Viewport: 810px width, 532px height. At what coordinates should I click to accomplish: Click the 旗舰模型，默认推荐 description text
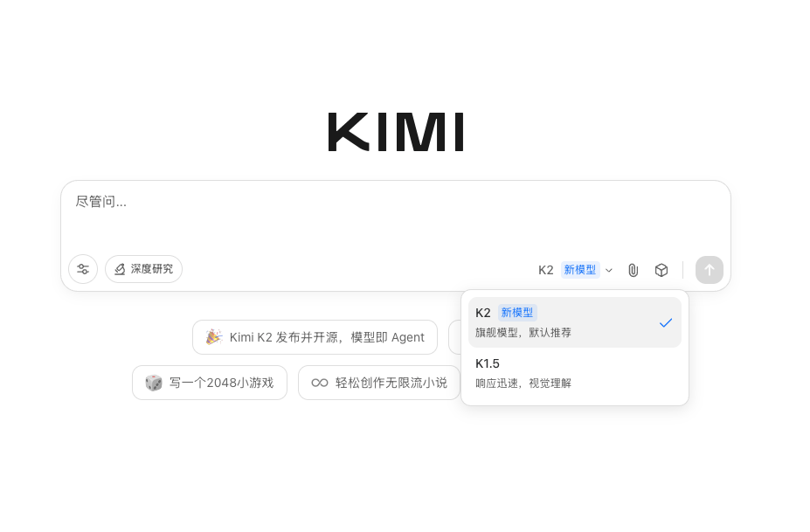pos(523,333)
